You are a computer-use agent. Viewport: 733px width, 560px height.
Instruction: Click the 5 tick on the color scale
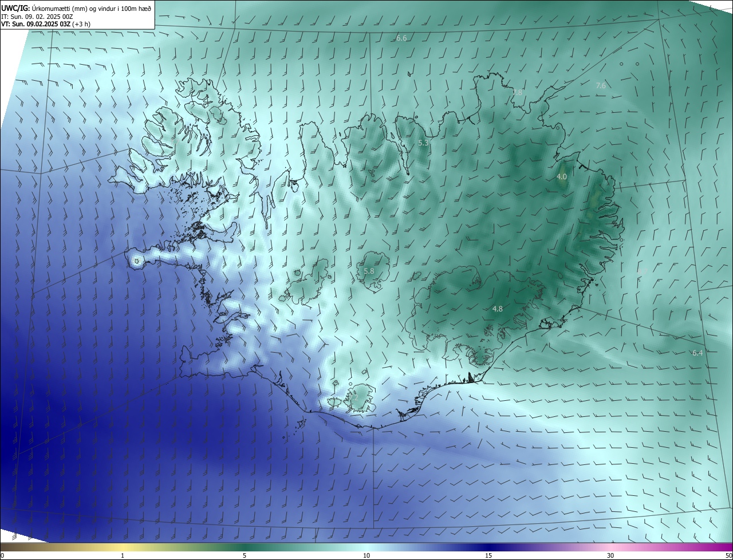pos(245,556)
